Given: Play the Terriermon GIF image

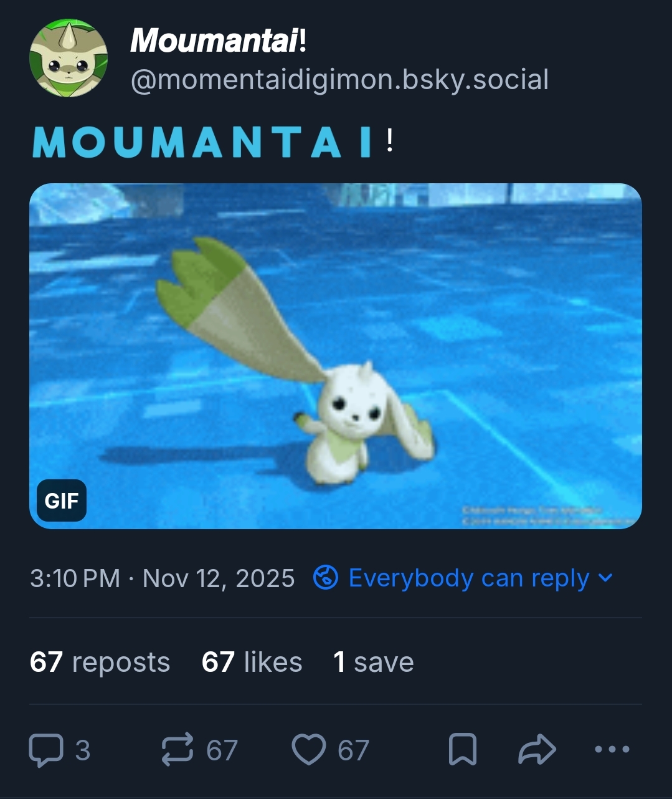Looking at the screenshot, I should tap(336, 356).
